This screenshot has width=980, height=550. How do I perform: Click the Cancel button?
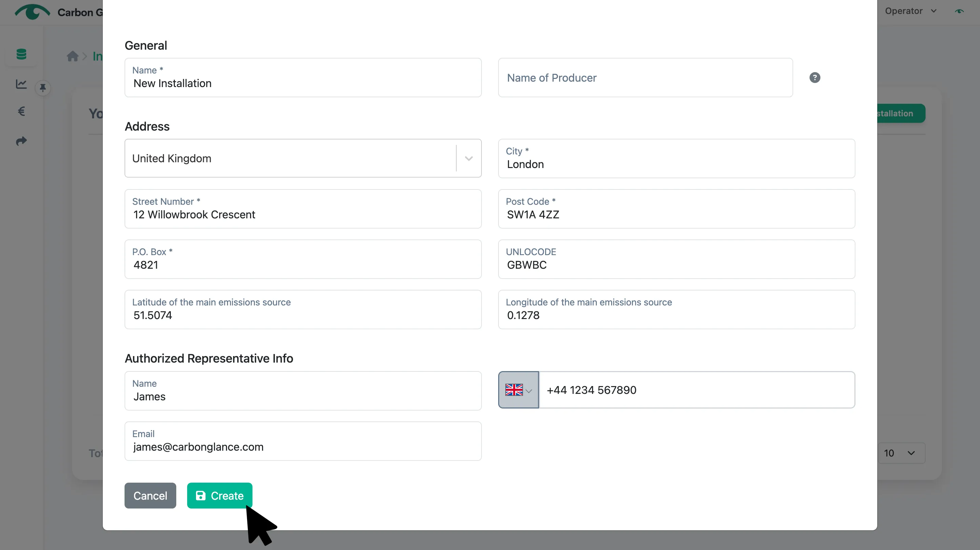[150, 496]
